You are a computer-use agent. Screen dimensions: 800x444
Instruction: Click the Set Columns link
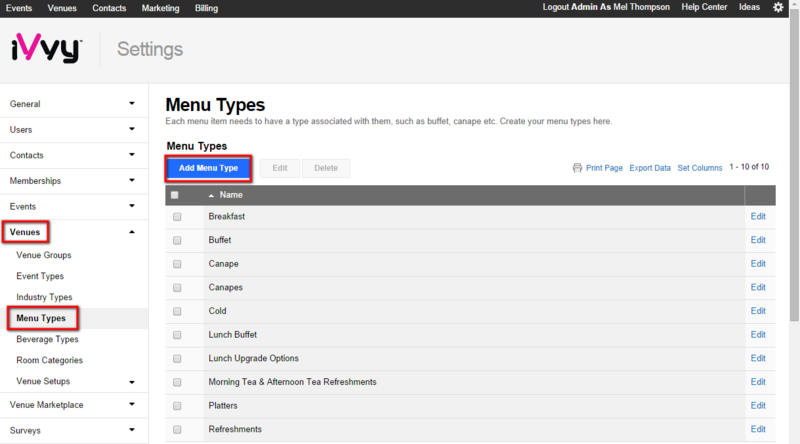point(699,168)
